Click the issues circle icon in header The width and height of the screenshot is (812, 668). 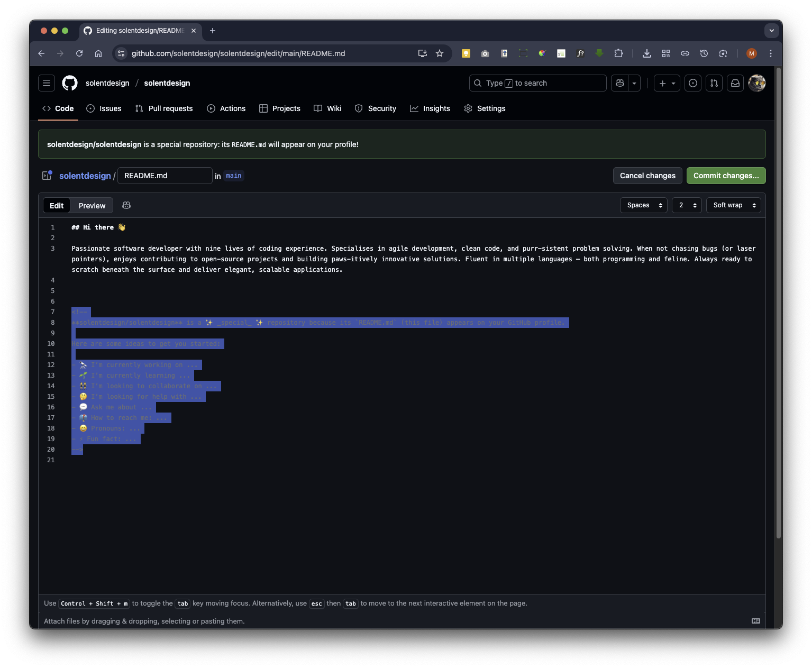tap(693, 83)
